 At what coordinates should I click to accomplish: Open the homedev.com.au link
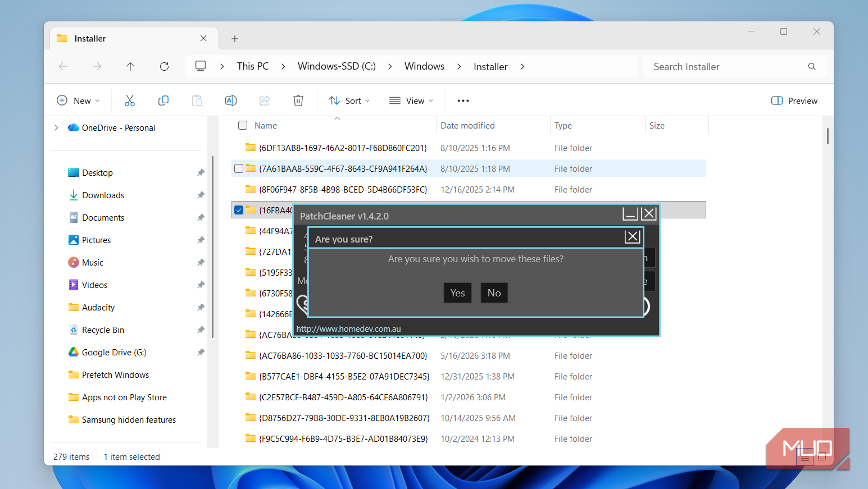[348, 329]
